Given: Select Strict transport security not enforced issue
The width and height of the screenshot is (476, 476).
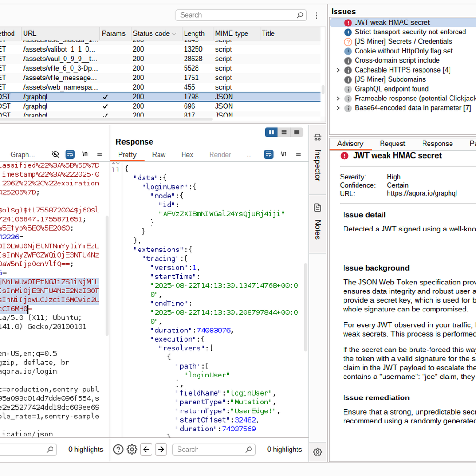Looking at the screenshot, I should click(410, 32).
